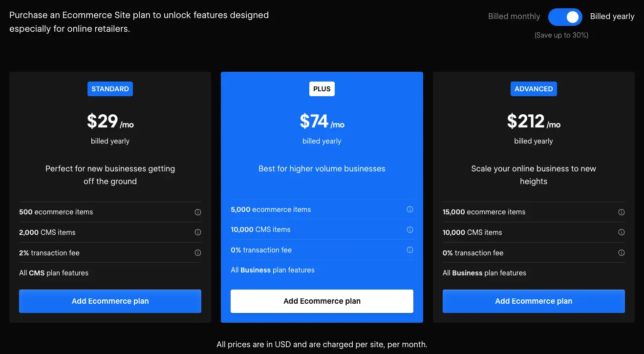Screen dimensions: 644x354
Task: Show info for Advanced 0% transaction fee
Action: (622, 253)
